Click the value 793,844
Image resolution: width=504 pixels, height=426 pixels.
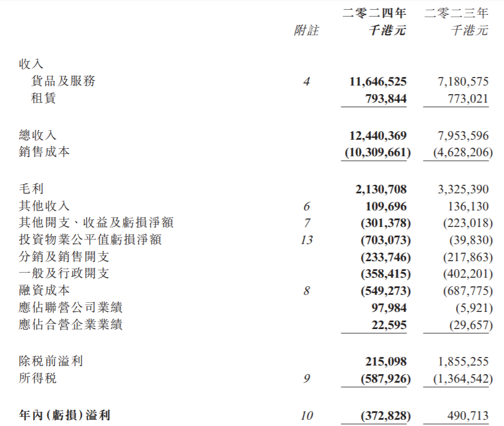tap(386, 99)
